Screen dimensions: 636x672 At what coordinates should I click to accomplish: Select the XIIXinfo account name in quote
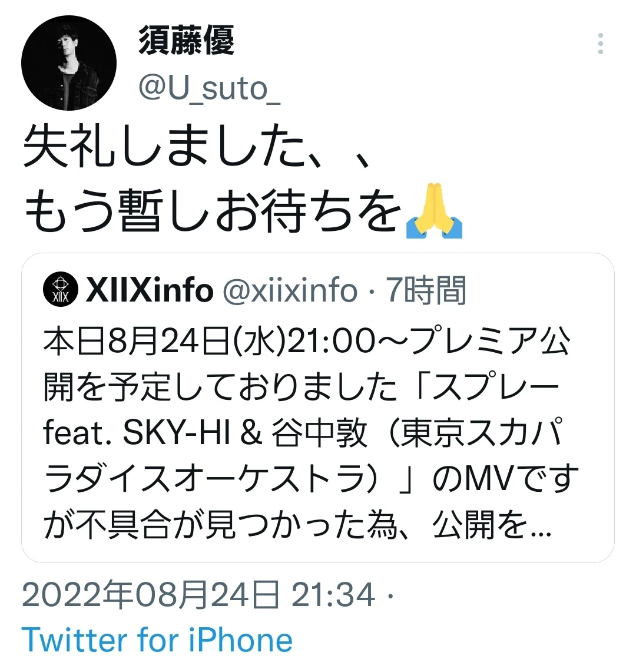click(x=149, y=290)
